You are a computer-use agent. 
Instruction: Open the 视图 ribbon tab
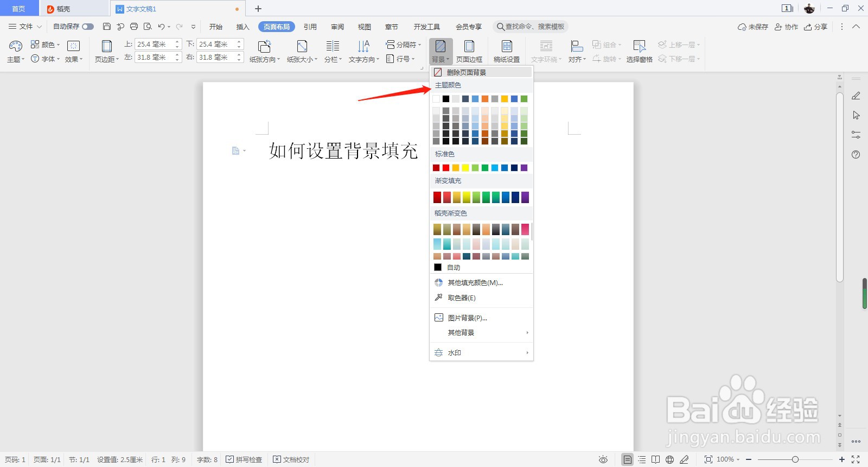click(x=365, y=27)
